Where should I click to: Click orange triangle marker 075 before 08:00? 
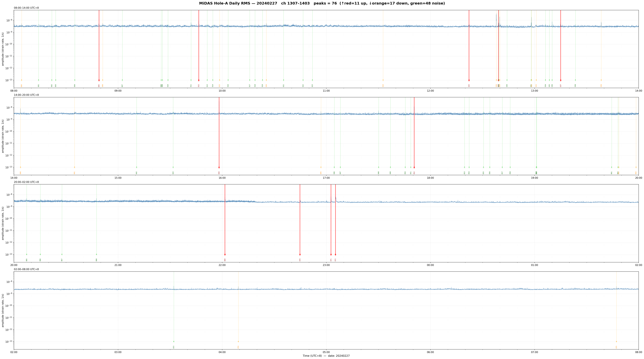(x=617, y=342)
